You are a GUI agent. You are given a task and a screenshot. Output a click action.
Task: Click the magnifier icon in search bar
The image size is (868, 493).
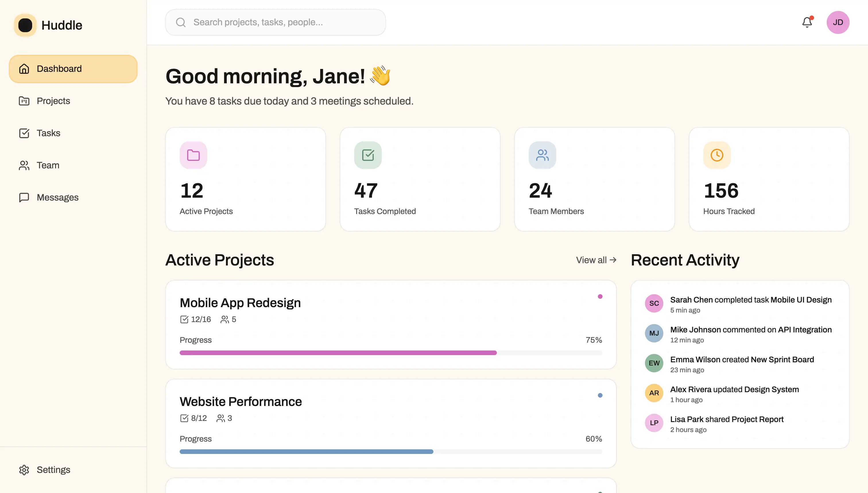181,22
